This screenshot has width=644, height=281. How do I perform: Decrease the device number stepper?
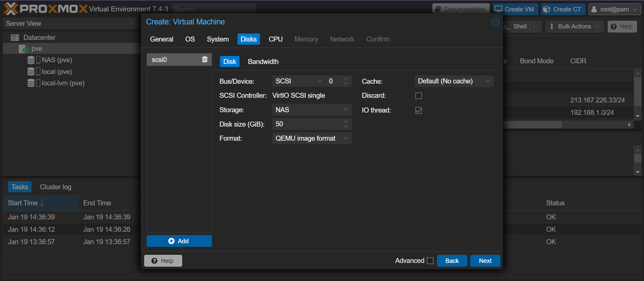346,83
